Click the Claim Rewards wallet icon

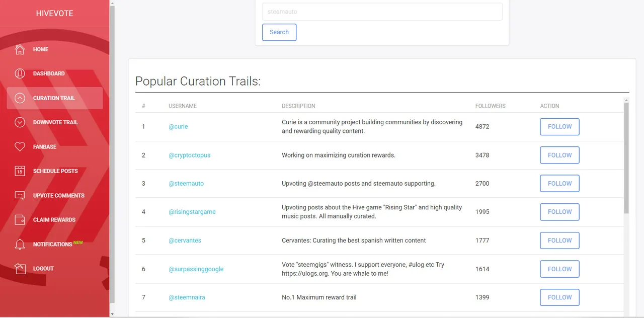[x=20, y=220]
